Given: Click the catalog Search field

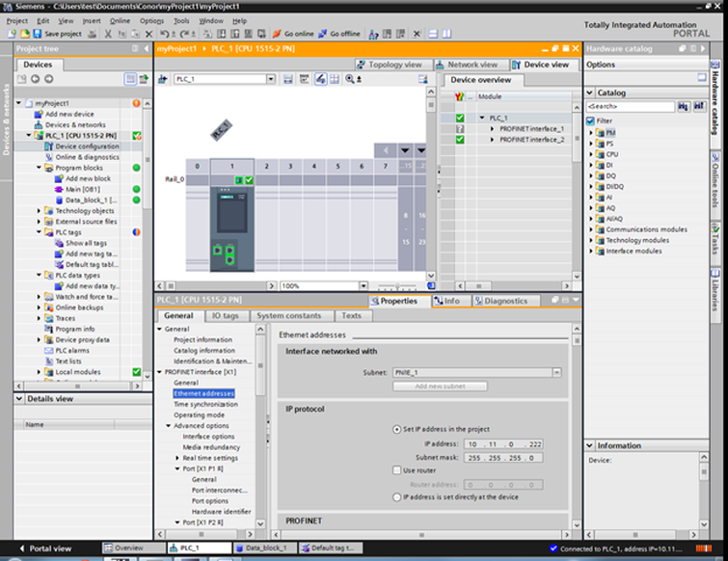Looking at the screenshot, I should coord(630,106).
